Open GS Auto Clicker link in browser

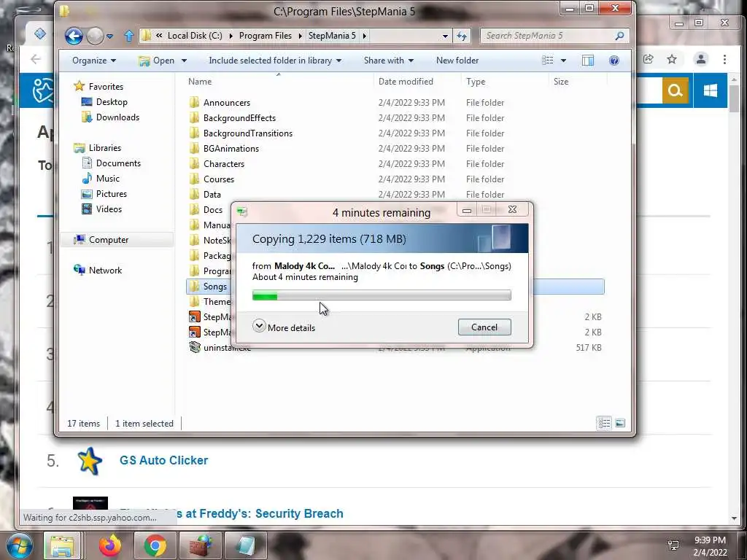pyautogui.click(x=164, y=461)
